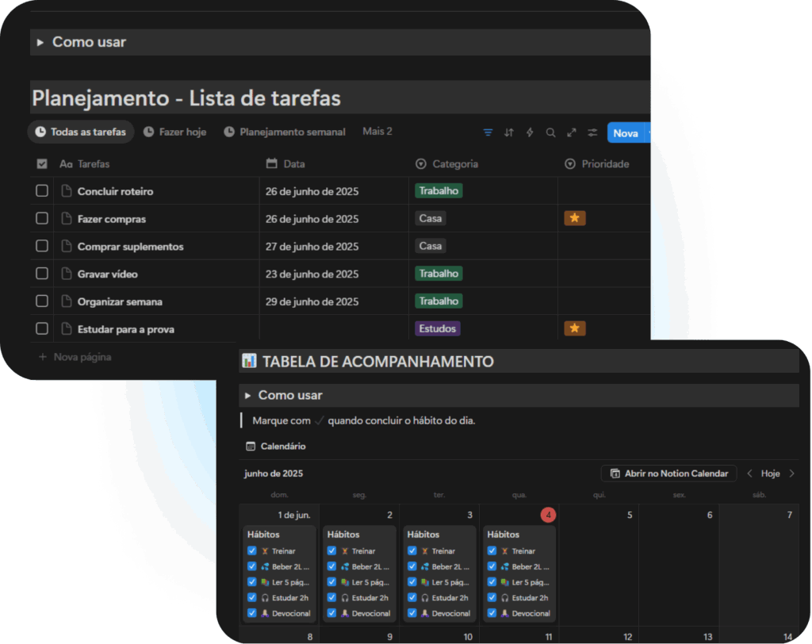Viewport: 812px width, 644px height.
Task: Go to previous month with left chevron
Action: pyautogui.click(x=749, y=473)
